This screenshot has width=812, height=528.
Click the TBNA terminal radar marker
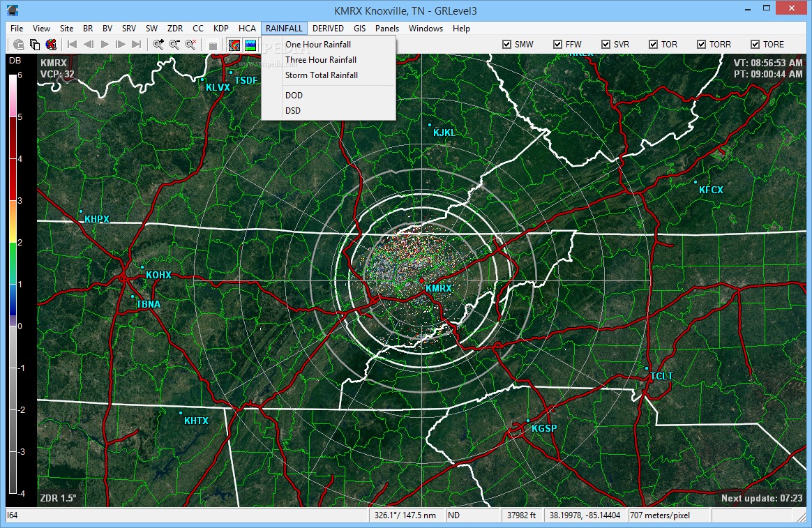(133, 296)
